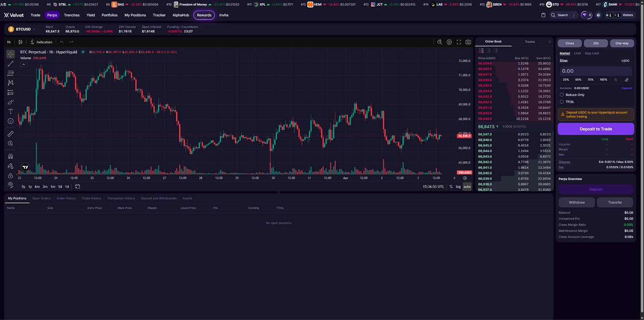Click the Withdraw button
644x320 pixels.
[576, 202]
